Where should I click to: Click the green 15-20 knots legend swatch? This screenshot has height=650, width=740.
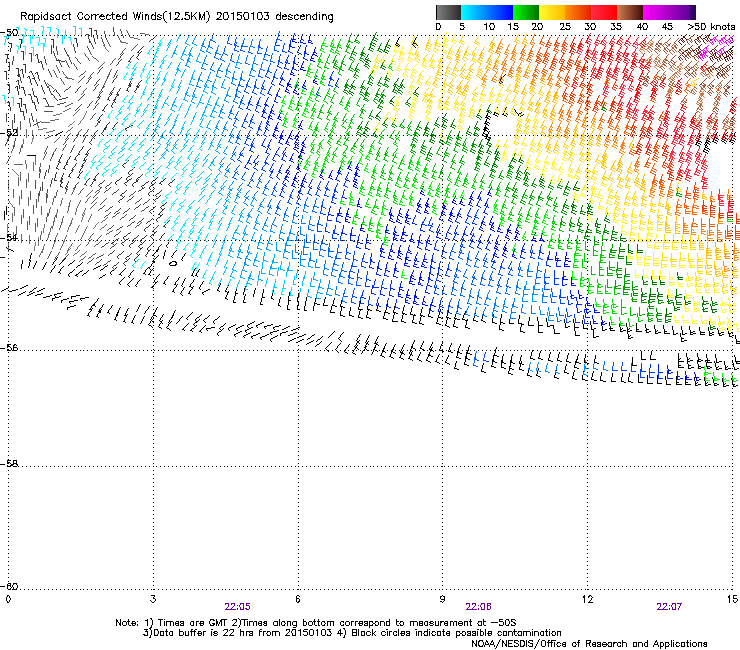pos(526,12)
